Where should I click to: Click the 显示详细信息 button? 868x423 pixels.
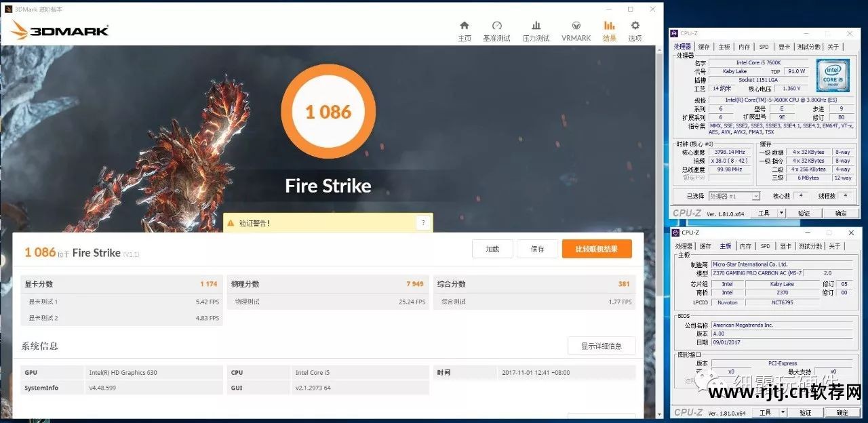click(601, 346)
